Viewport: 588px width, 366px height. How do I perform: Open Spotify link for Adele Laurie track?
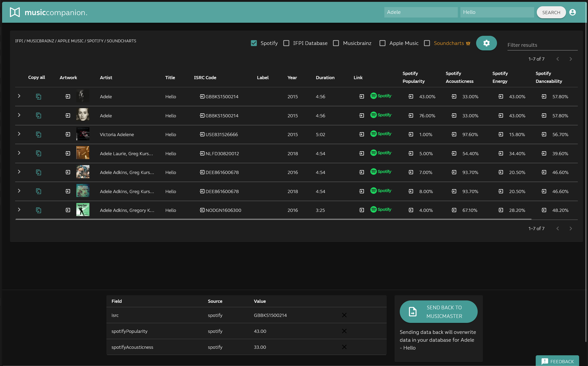point(381,153)
